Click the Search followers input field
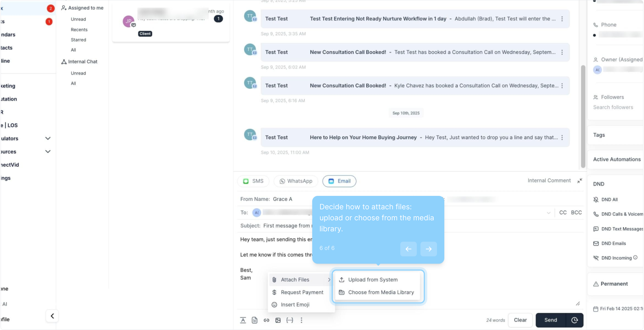Viewport: 644px width, 330px height. [x=613, y=107]
